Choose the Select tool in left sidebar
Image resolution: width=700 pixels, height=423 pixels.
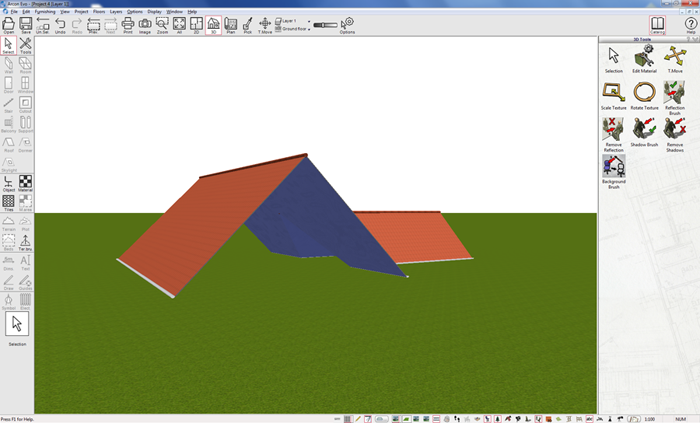click(x=8, y=46)
